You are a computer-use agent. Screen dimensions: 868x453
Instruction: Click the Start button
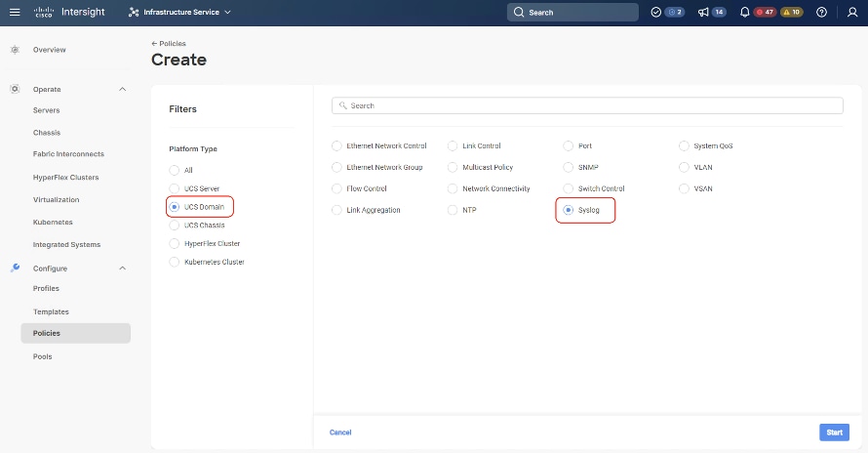834,432
